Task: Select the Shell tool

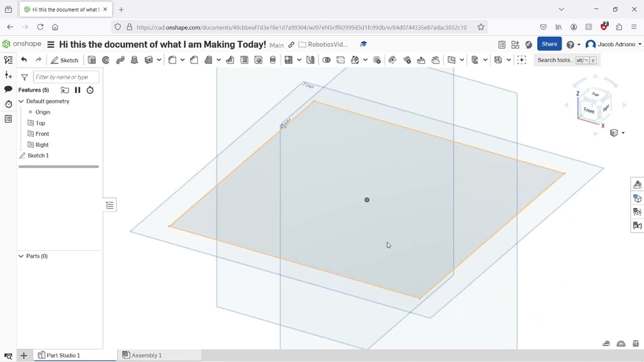Action: [x=244, y=60]
